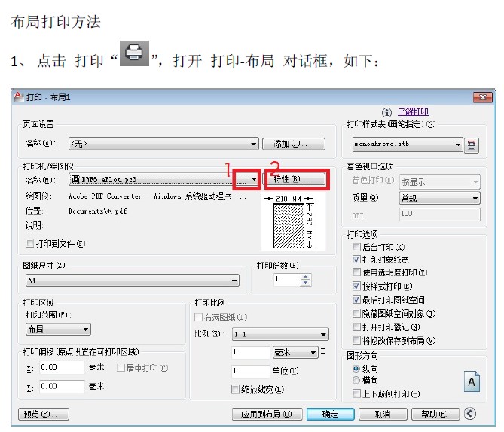The image size is (504, 432).
Task: Enable the 使用透明度打印 checkbox
Action: pos(356,272)
